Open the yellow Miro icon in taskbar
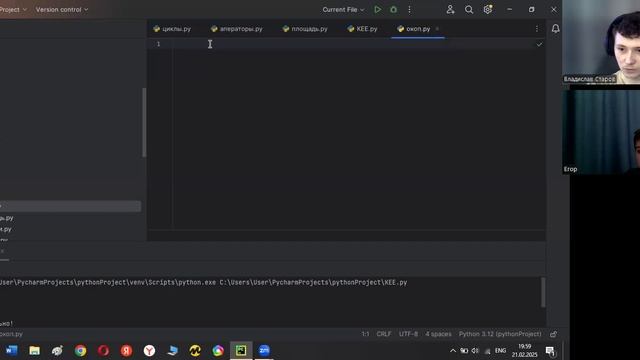640x360 pixels. click(195, 350)
